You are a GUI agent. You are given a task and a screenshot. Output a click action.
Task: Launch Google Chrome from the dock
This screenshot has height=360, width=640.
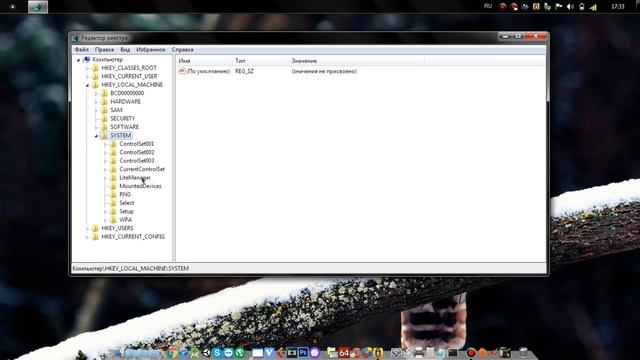coord(172,353)
